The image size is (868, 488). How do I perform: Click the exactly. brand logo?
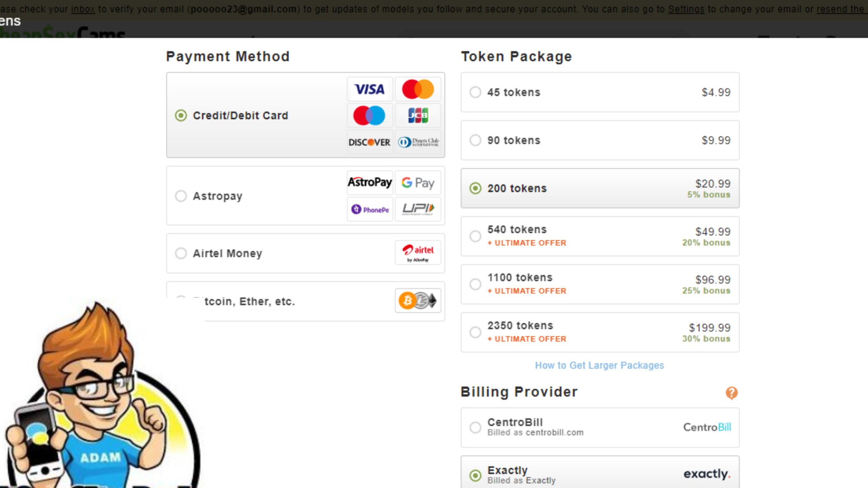[707, 474]
